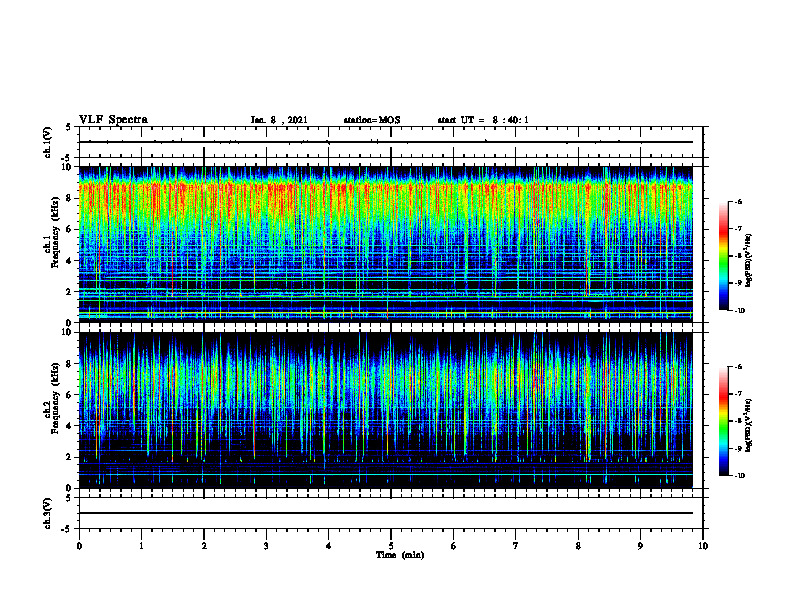This screenshot has width=792, height=612.
Task: Click the upper color scale bar beside ch.1
Action: coord(723,256)
